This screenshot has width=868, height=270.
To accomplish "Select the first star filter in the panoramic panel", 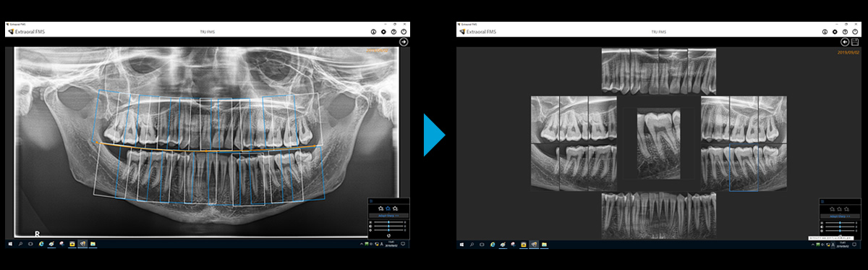I will [x=380, y=208].
